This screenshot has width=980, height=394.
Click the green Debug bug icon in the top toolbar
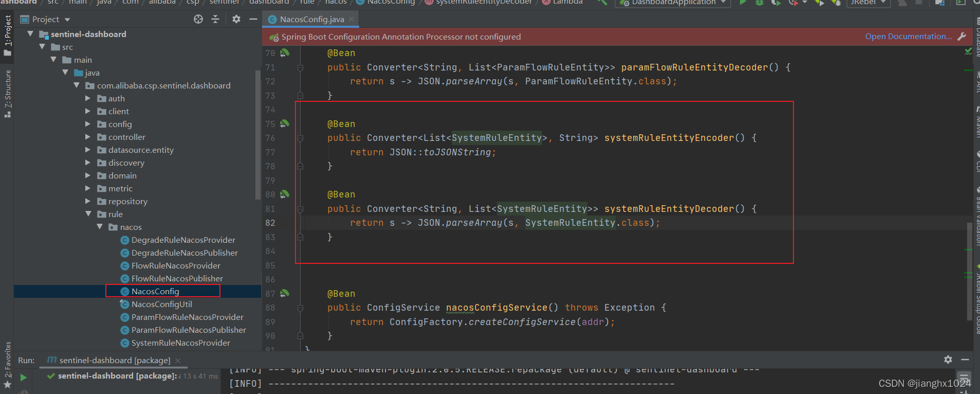(x=760, y=3)
